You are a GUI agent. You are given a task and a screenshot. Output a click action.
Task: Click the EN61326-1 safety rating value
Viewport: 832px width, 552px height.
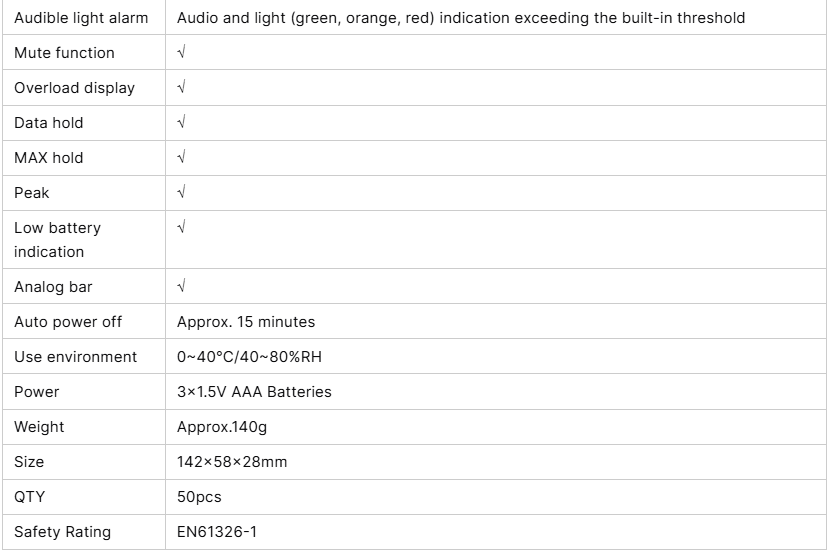(x=217, y=532)
